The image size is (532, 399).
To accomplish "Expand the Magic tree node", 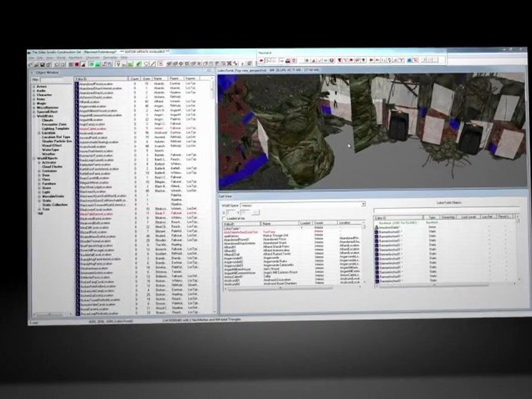I will coord(34,103).
